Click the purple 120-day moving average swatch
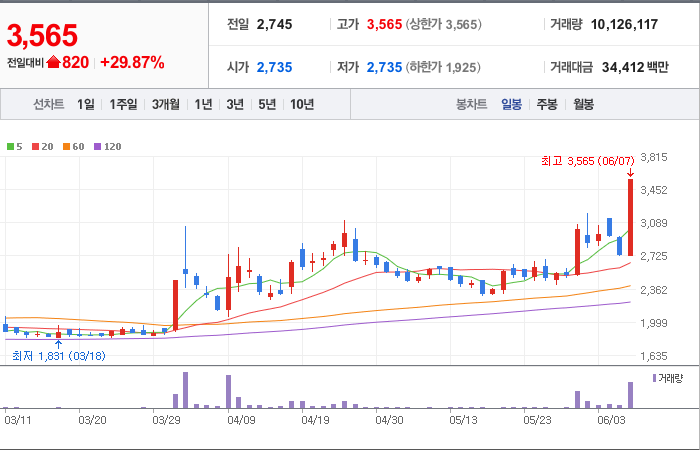700x450 pixels. coord(97,146)
